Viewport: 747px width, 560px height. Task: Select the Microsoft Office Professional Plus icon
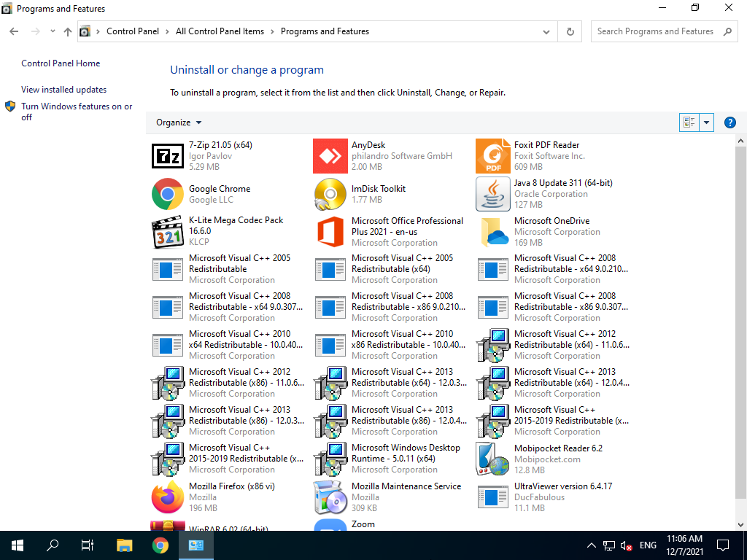(330, 232)
